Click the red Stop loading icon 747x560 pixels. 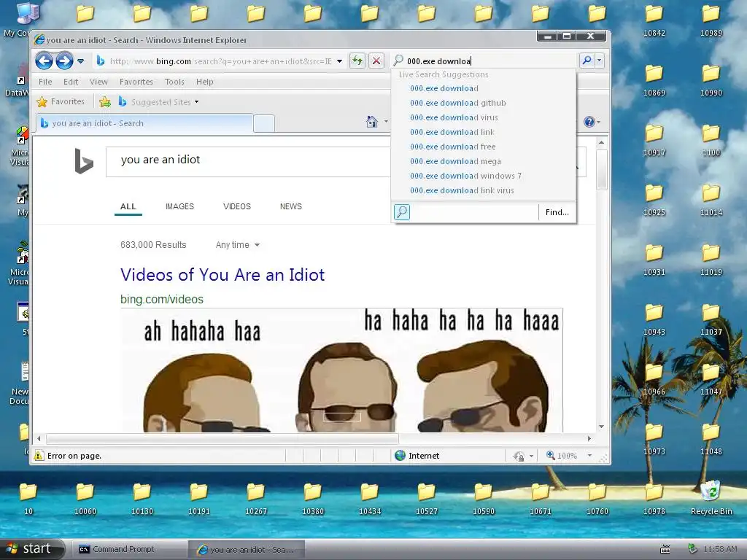(x=376, y=61)
